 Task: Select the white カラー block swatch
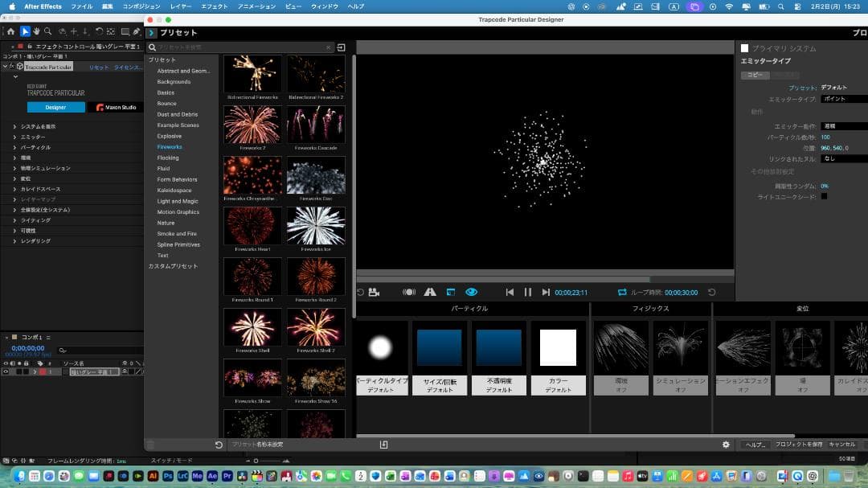coord(558,348)
